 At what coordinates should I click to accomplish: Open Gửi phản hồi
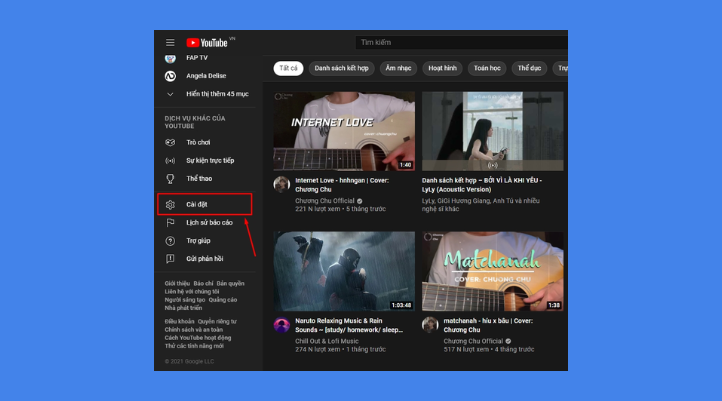coord(205,259)
